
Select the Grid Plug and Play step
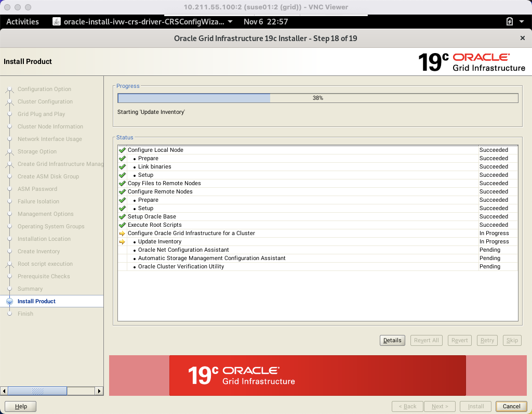click(41, 114)
